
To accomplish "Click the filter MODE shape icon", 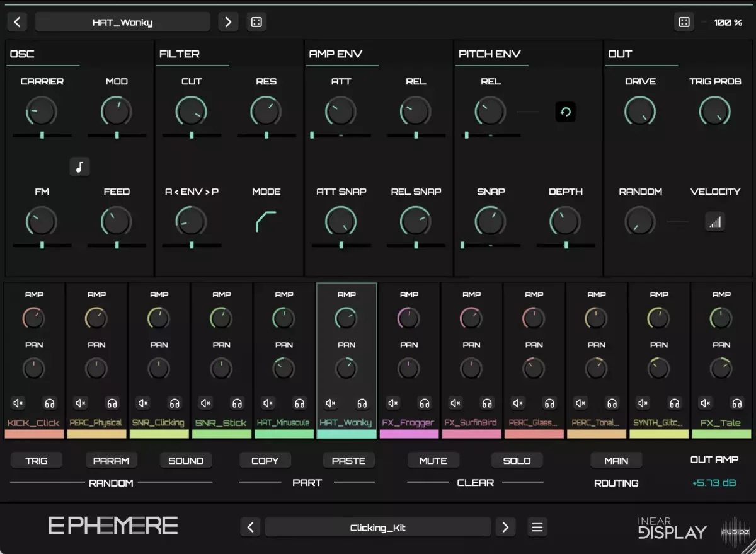I will pos(266,221).
